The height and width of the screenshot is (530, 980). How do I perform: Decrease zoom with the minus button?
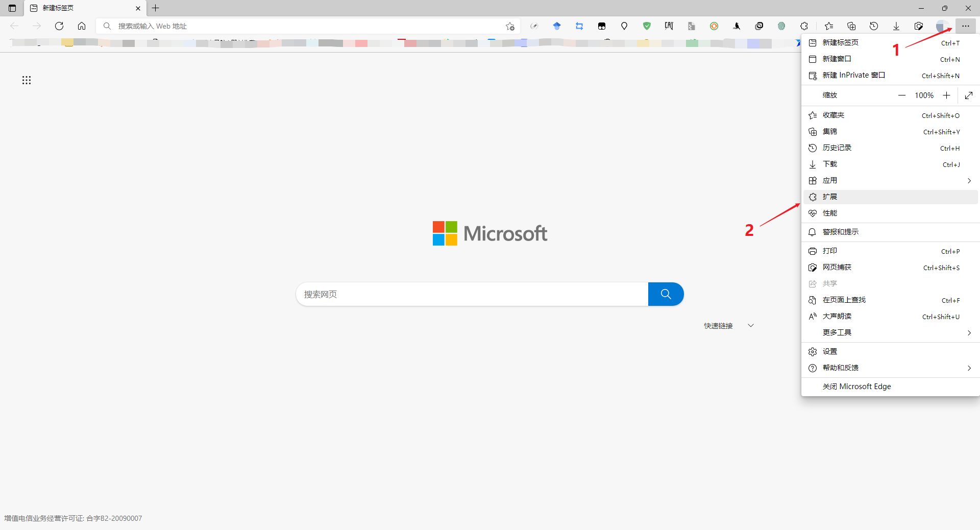click(902, 95)
